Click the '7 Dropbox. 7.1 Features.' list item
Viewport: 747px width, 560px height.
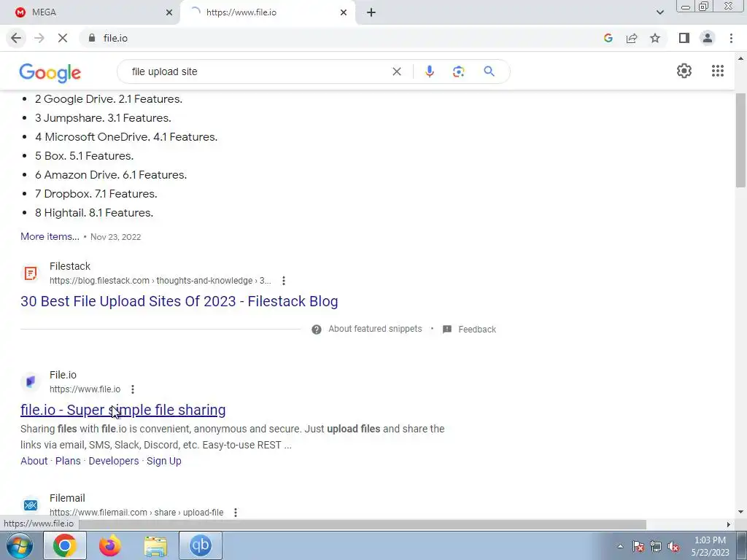96,194
